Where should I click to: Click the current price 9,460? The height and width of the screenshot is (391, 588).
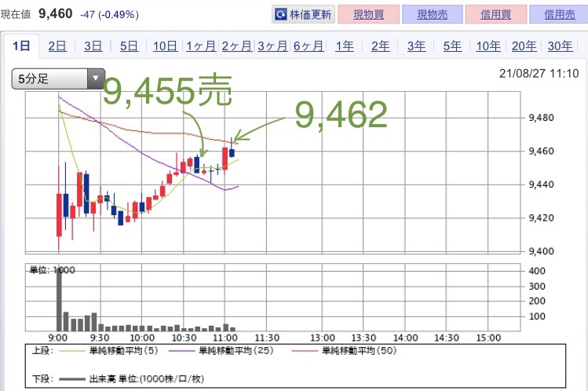(56, 14)
